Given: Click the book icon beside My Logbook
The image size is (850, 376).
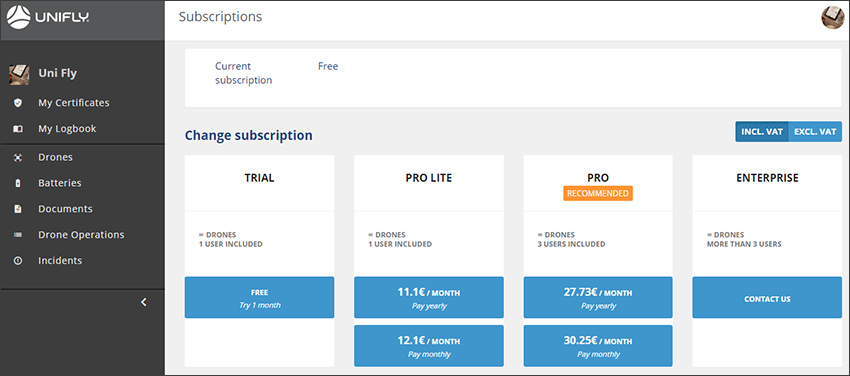Looking at the screenshot, I should (x=18, y=128).
